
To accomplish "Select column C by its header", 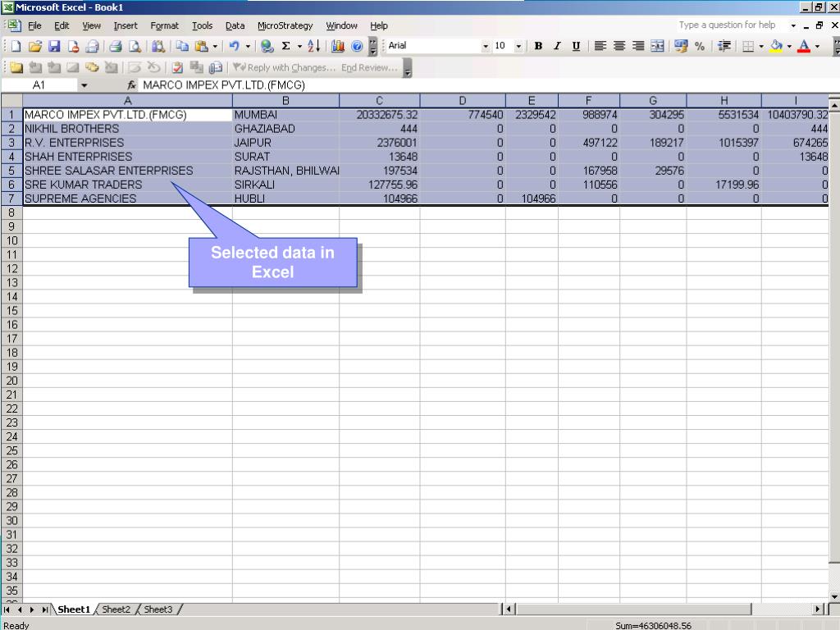I will click(x=379, y=100).
